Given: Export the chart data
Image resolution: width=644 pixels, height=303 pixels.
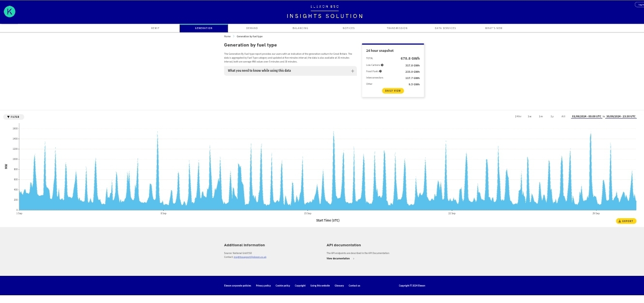Looking at the screenshot, I should tap(626, 221).
